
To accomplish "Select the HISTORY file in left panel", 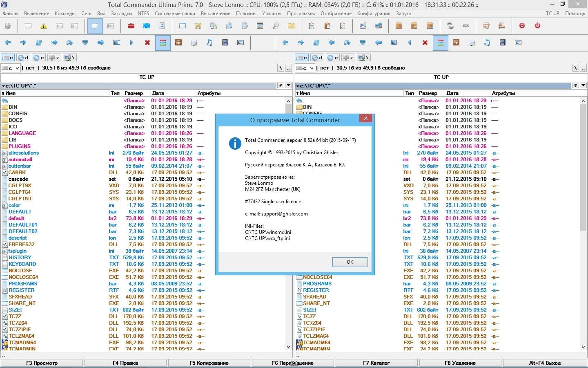I will tap(20, 257).
